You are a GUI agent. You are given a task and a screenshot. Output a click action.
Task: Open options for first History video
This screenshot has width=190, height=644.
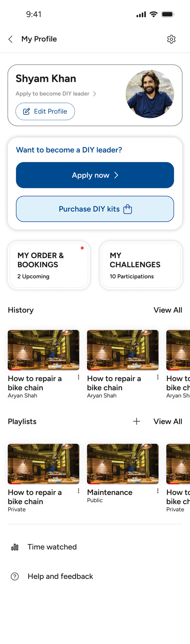(x=78, y=377)
